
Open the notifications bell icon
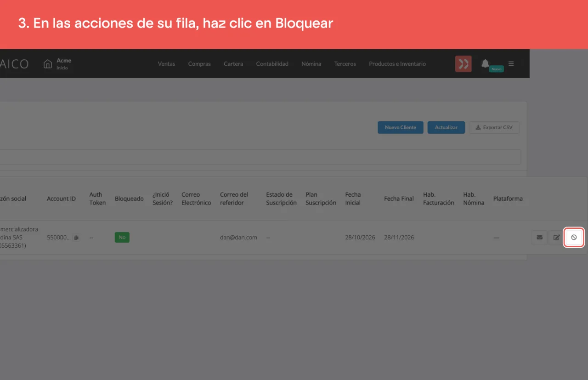click(x=485, y=63)
